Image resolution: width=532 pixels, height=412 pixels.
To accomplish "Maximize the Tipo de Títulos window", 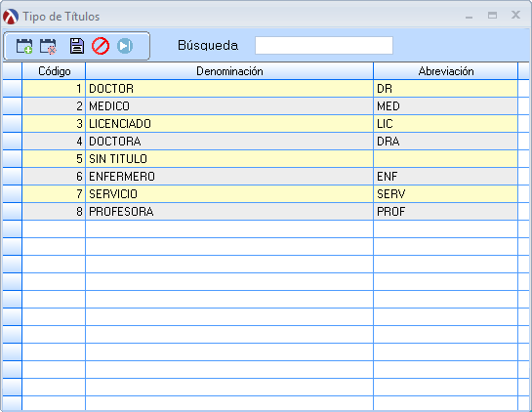I will (492, 16).
